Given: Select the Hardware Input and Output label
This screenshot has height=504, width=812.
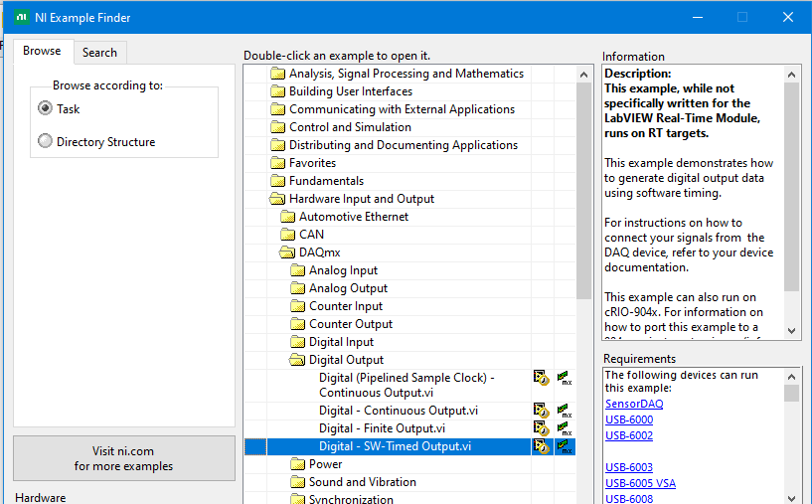Looking at the screenshot, I should [362, 199].
